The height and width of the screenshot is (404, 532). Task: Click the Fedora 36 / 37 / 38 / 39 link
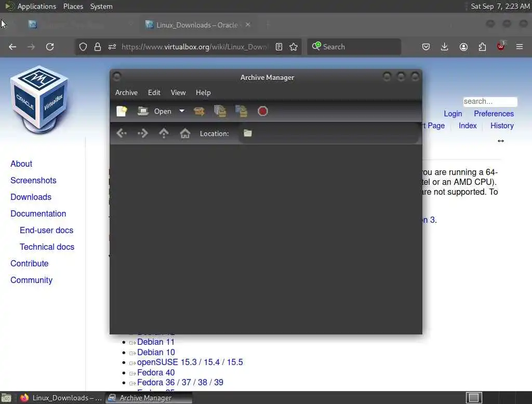point(180,383)
